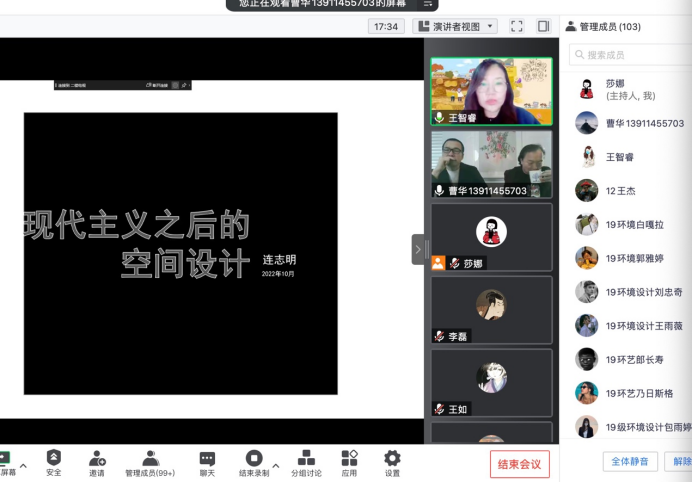Click presenter name 连志明 on the slide
Image resolution: width=693 pixels, height=483 pixels.
pos(279,259)
